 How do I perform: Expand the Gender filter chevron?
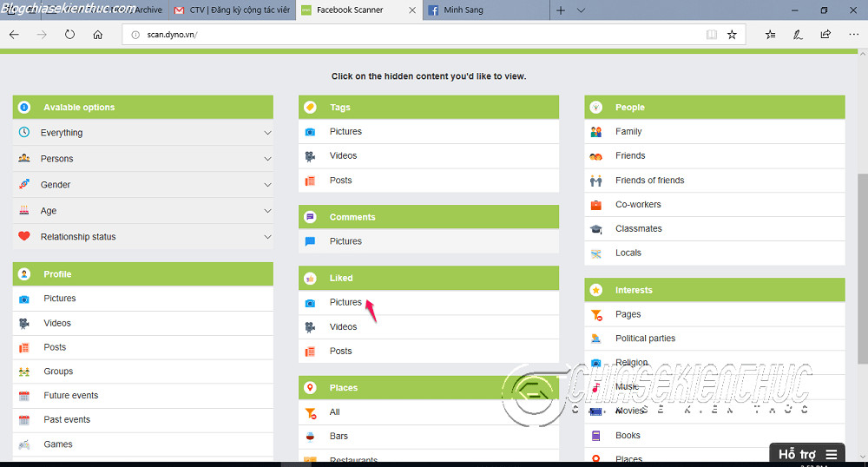tap(267, 185)
